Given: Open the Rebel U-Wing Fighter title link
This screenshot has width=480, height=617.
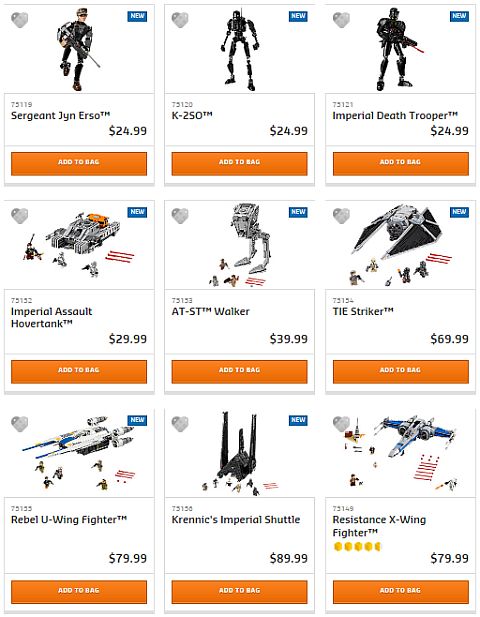Looking at the screenshot, I should pos(69,520).
